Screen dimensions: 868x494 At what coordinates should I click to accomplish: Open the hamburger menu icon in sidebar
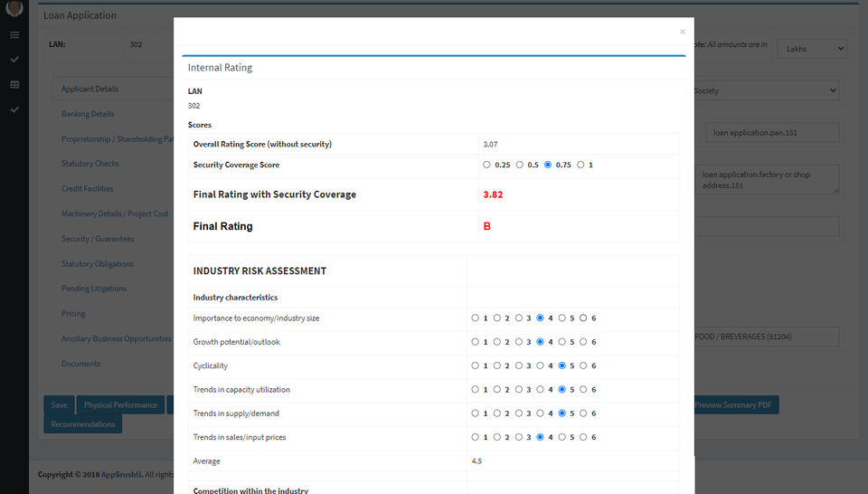(14, 35)
